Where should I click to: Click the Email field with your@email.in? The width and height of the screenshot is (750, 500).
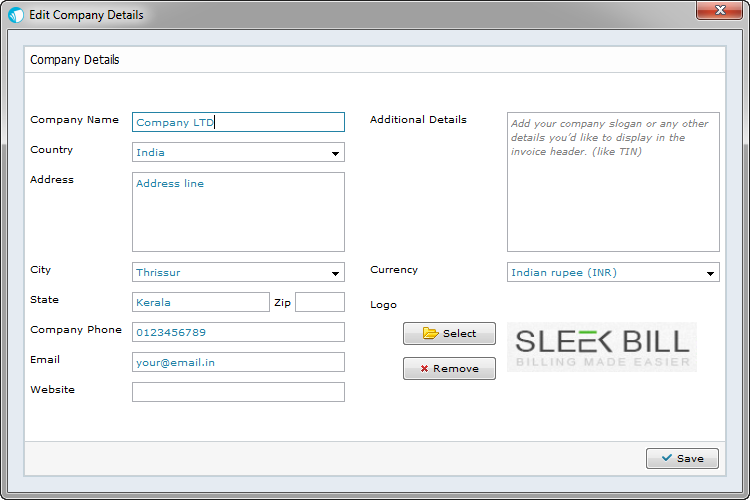(238, 362)
